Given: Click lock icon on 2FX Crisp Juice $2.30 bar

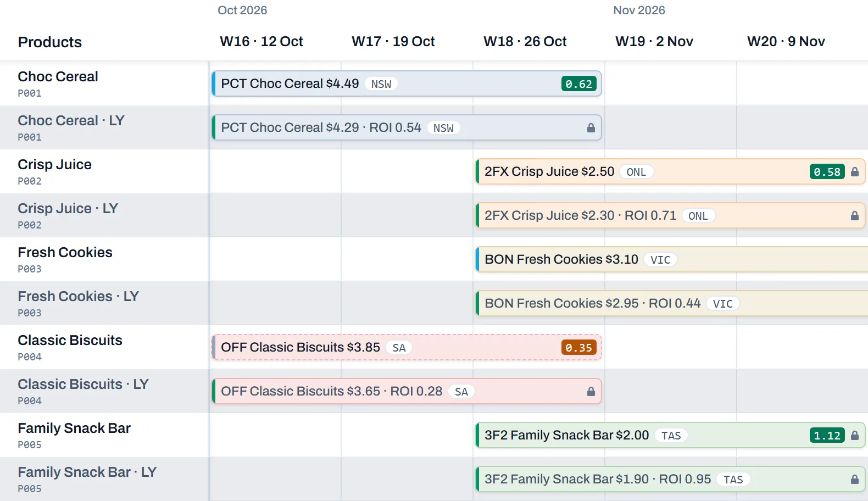Looking at the screenshot, I should coord(855,215).
